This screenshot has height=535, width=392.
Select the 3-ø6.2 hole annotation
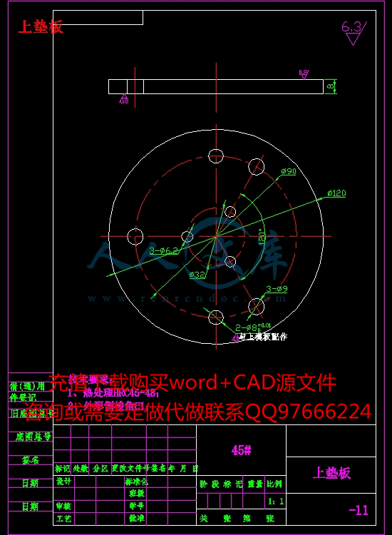pos(164,251)
